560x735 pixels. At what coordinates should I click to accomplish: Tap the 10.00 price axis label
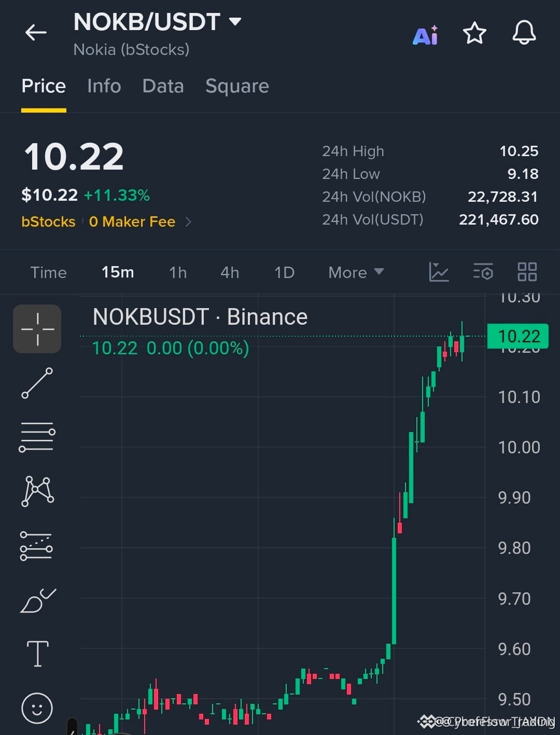(x=519, y=447)
